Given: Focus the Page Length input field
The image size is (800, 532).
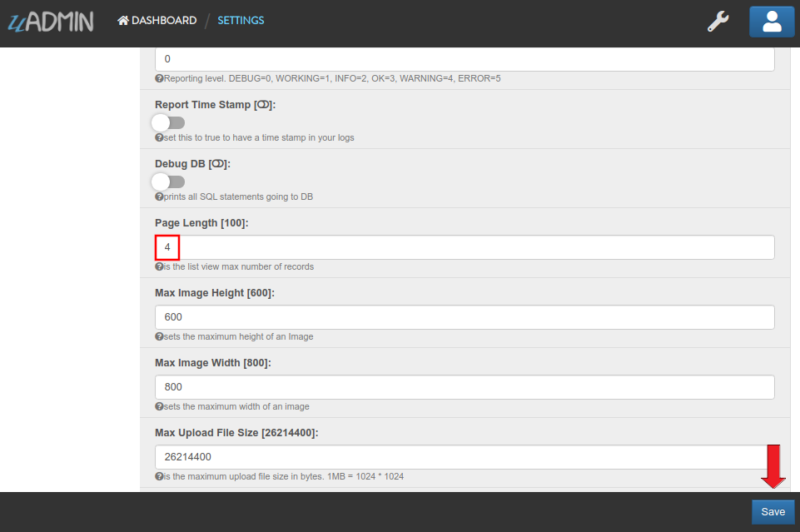Looking at the screenshot, I should tap(465, 247).
